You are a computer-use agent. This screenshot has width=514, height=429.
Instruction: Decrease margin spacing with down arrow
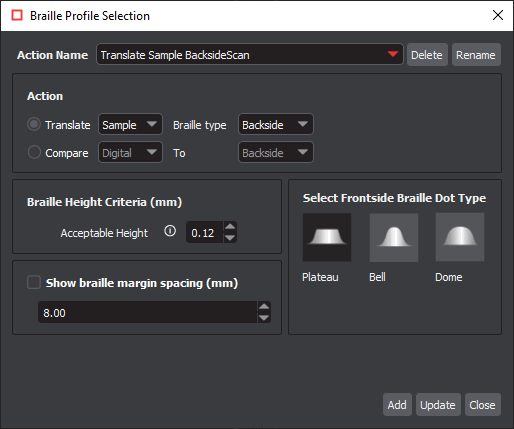pyautogui.click(x=264, y=318)
